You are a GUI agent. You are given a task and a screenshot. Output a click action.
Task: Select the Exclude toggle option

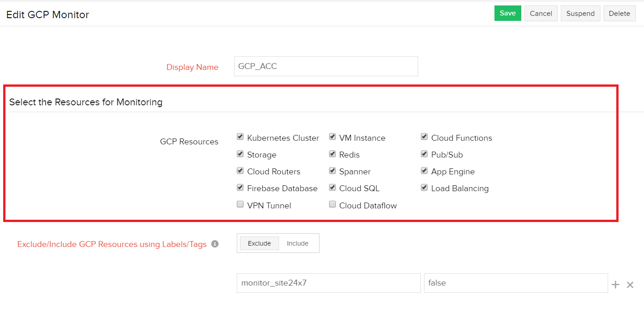click(x=260, y=243)
